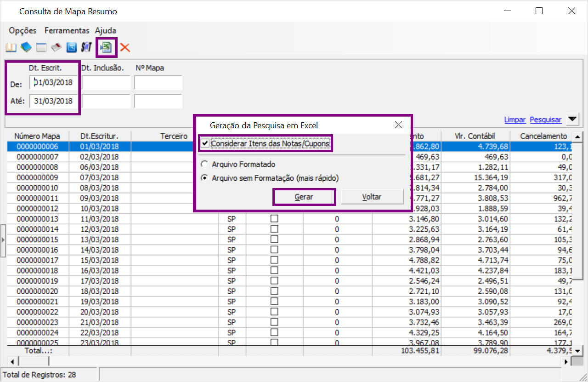The image size is (588, 382).
Task: Click the red X toolbar icon
Action: (x=125, y=47)
